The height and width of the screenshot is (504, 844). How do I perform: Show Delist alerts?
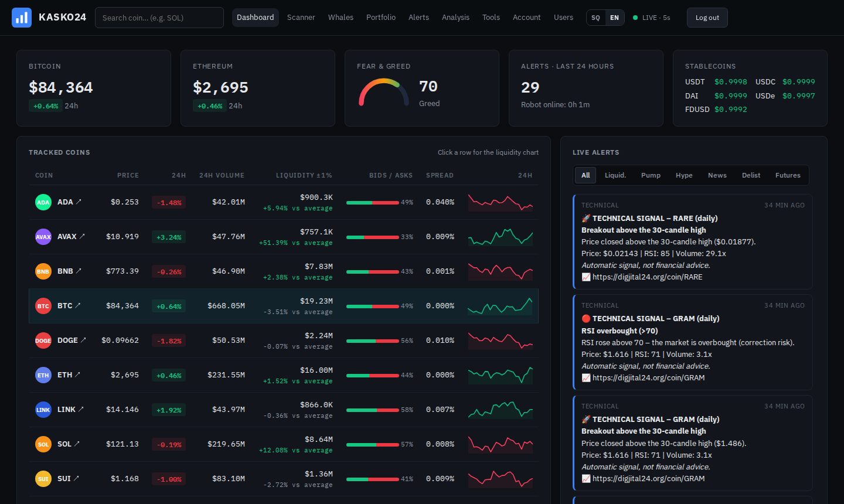point(751,175)
